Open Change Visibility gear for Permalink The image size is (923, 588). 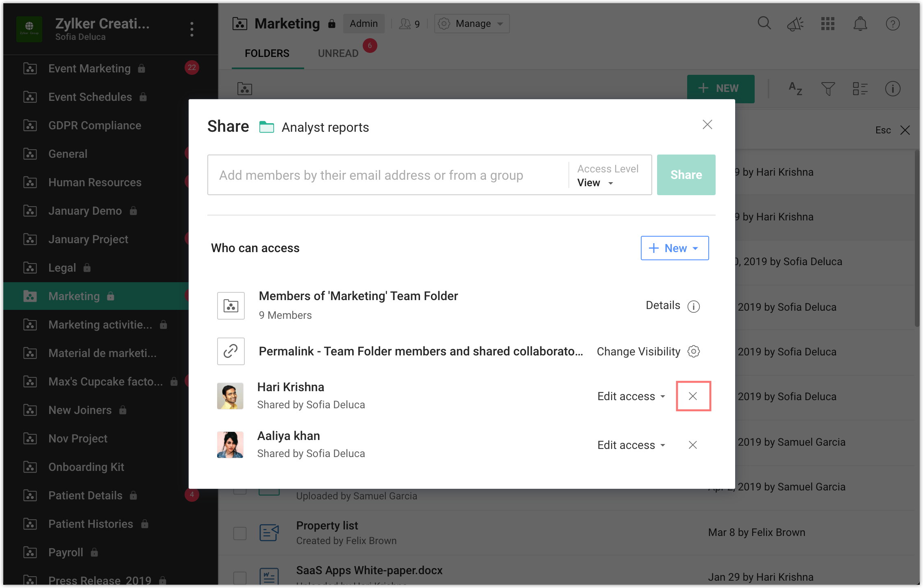pyautogui.click(x=694, y=351)
